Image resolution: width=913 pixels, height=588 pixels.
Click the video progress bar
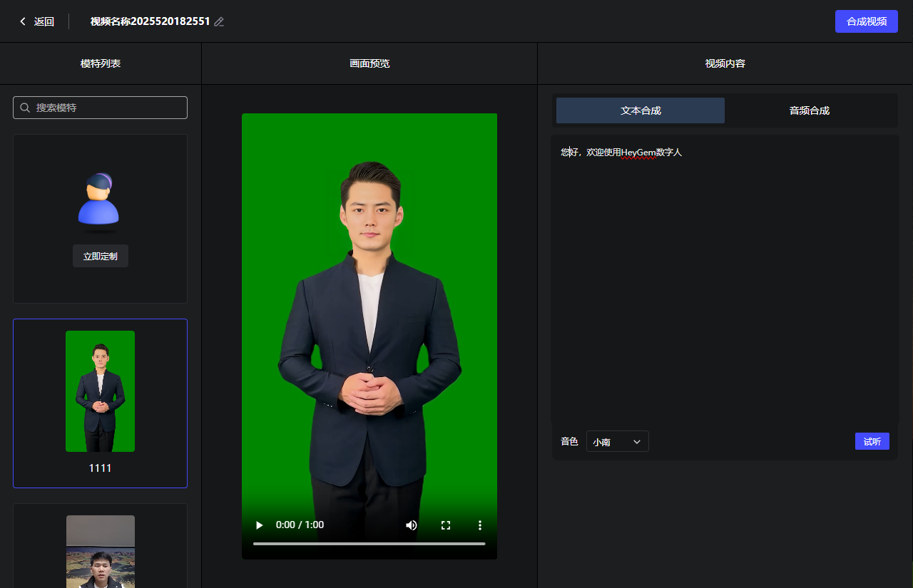pos(369,544)
